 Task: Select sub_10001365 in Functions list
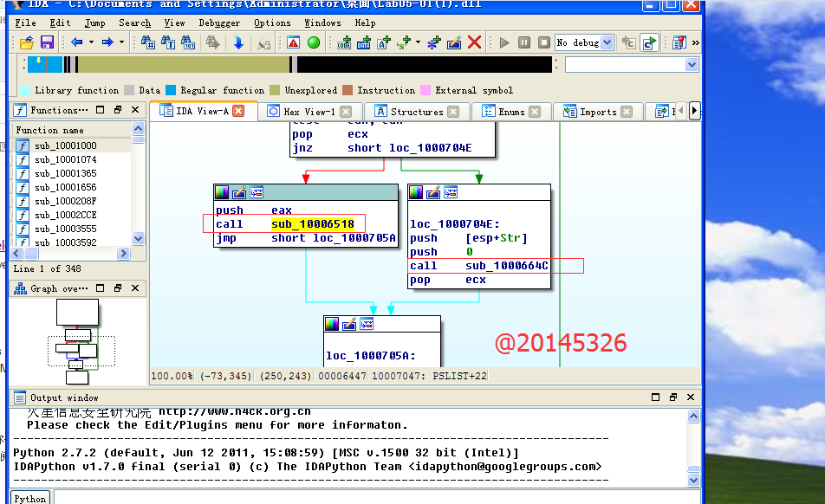click(x=66, y=173)
